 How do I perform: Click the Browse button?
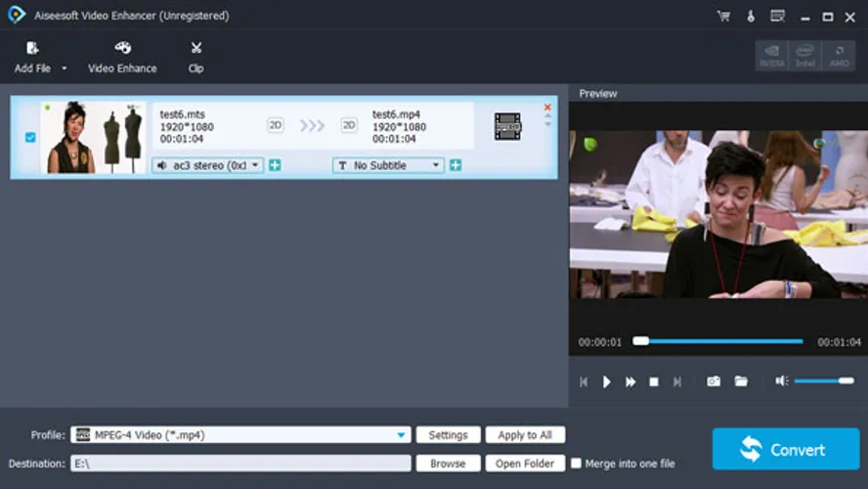[448, 464]
